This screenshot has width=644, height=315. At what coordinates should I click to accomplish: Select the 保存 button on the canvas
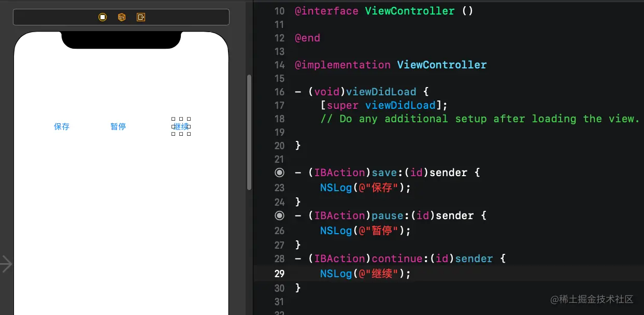point(62,126)
